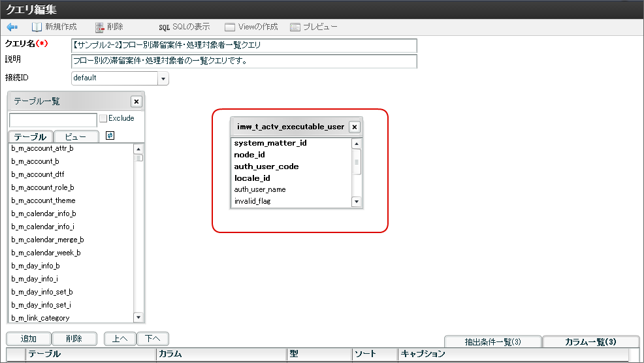The height and width of the screenshot is (363, 644).
Task: Select system_matter_id column
Action: 270,143
